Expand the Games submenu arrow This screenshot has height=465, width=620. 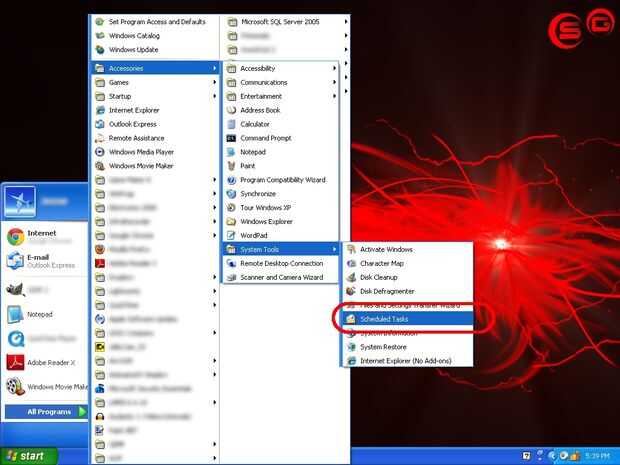tap(214, 82)
